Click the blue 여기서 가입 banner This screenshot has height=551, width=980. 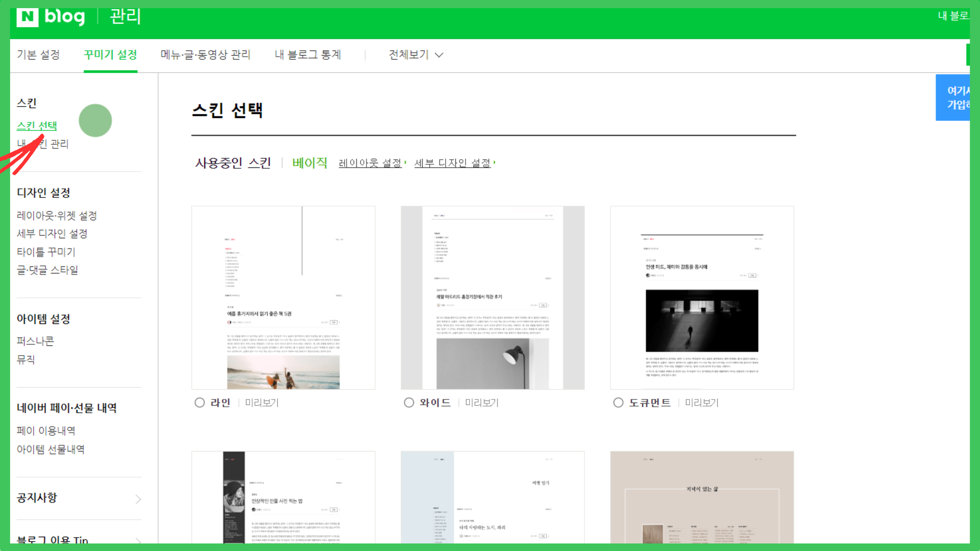point(953,97)
